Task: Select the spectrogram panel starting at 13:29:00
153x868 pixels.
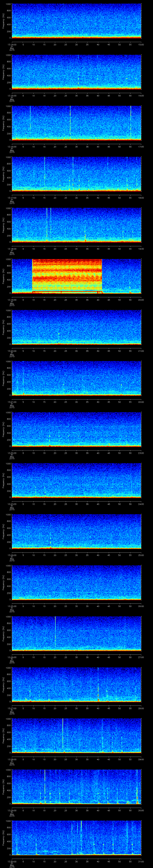Action: click(x=76, y=787)
